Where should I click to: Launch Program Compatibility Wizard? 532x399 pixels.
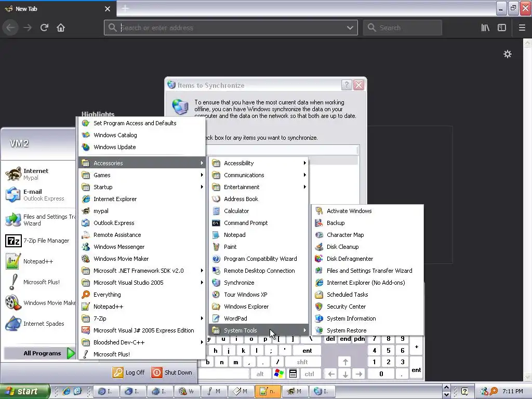point(259,259)
